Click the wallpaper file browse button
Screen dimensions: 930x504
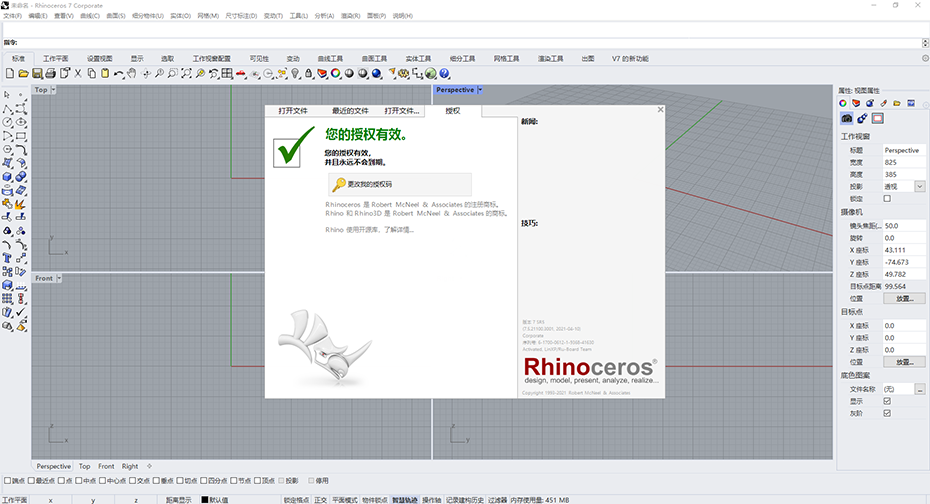pos(919,390)
